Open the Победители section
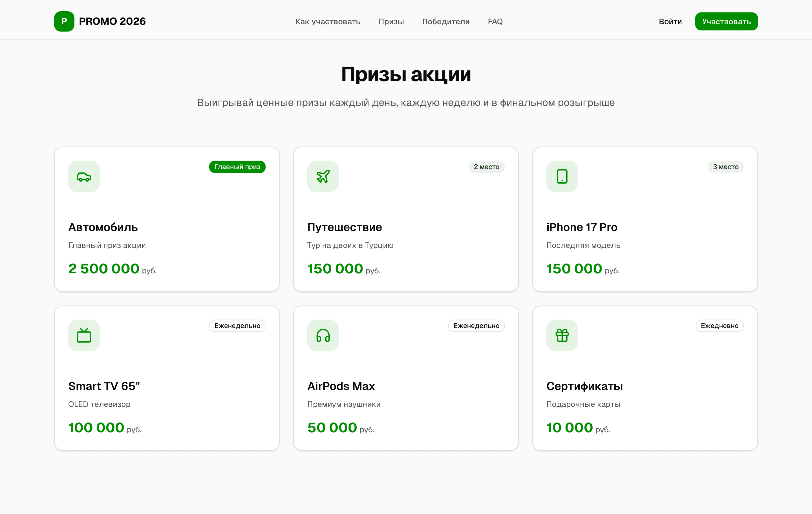Image resolution: width=812 pixels, height=514 pixels. [x=446, y=22]
